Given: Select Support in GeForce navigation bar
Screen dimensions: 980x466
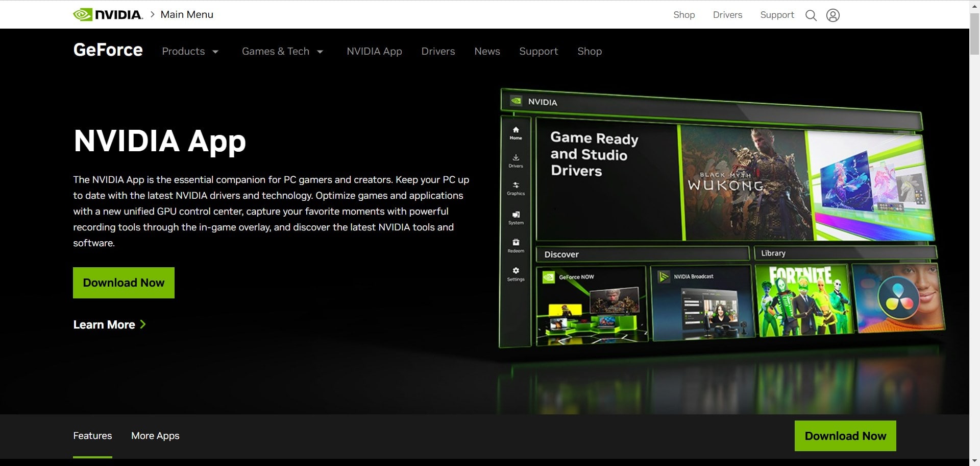Looking at the screenshot, I should tap(538, 51).
